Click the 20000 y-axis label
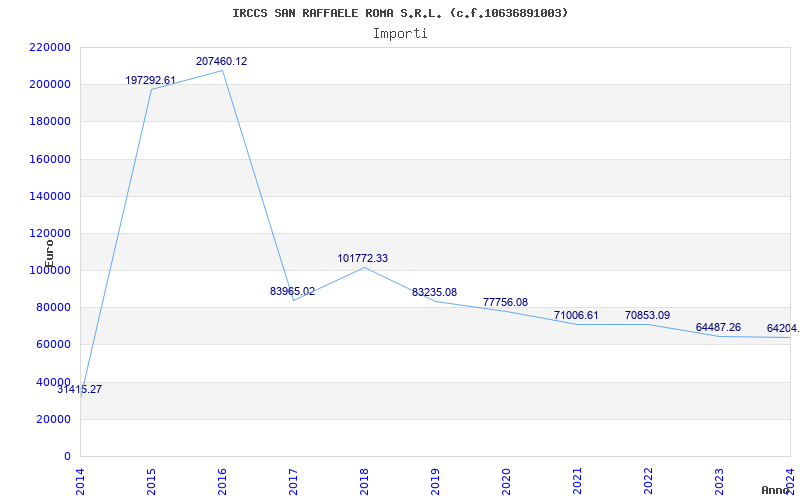The image size is (800, 500). pos(53,419)
